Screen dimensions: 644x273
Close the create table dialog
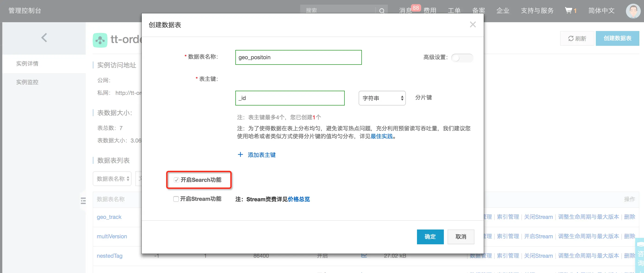point(473,25)
